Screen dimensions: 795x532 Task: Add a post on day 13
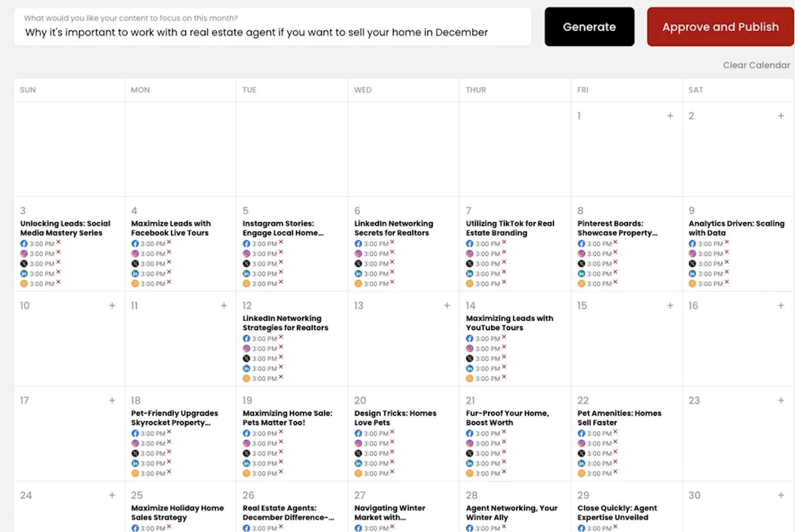tap(447, 305)
